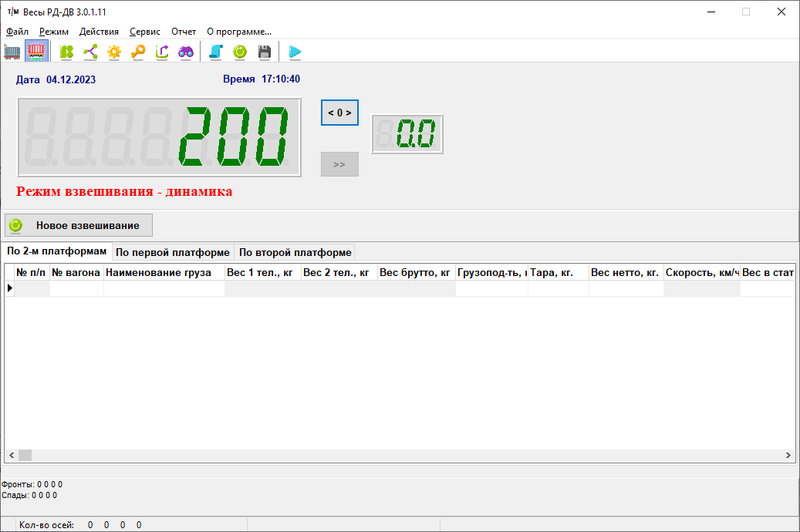Click the horizontal scrollbar right arrow
The width and height of the screenshot is (800, 532).
click(788, 456)
